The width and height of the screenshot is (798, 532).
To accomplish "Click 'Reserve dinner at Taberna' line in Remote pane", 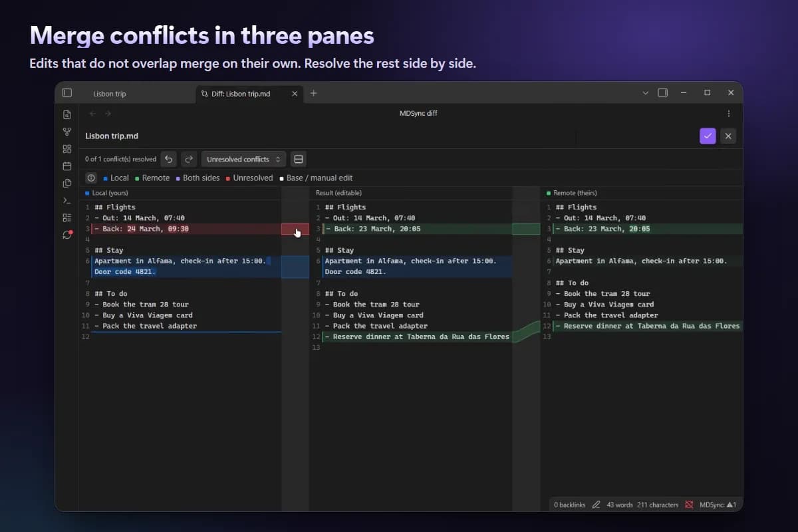I will pos(648,326).
